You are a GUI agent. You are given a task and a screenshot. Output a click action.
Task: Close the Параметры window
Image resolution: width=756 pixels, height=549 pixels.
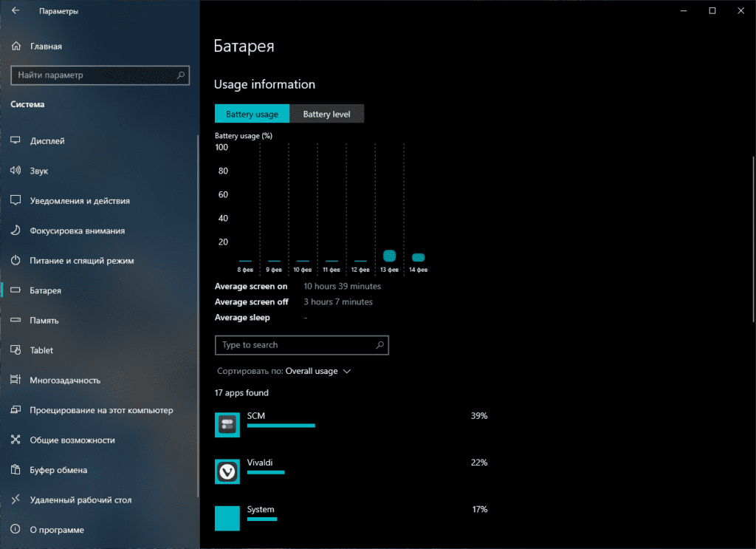click(x=741, y=10)
